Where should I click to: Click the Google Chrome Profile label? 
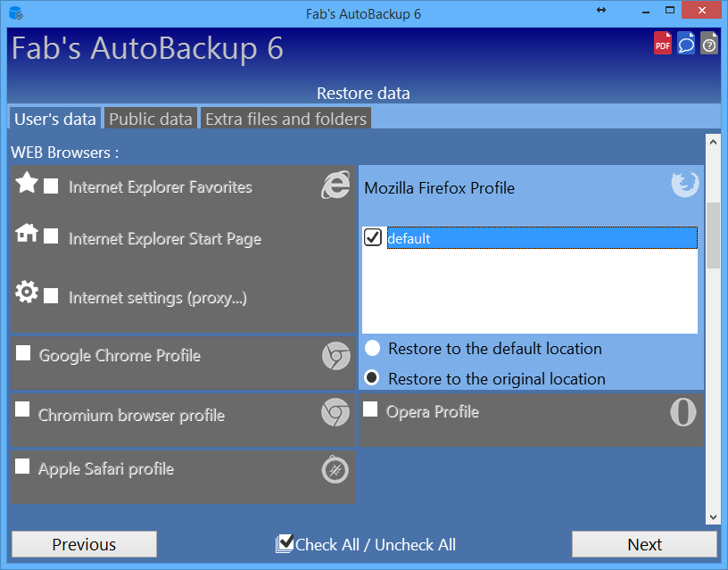point(120,356)
